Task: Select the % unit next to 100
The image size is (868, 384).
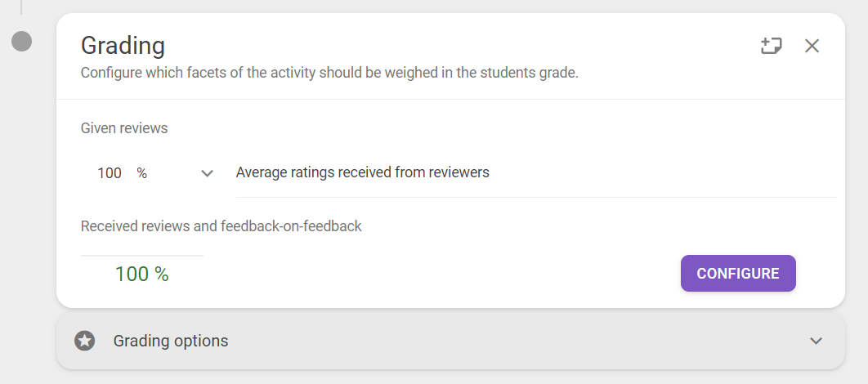Action: click(142, 173)
